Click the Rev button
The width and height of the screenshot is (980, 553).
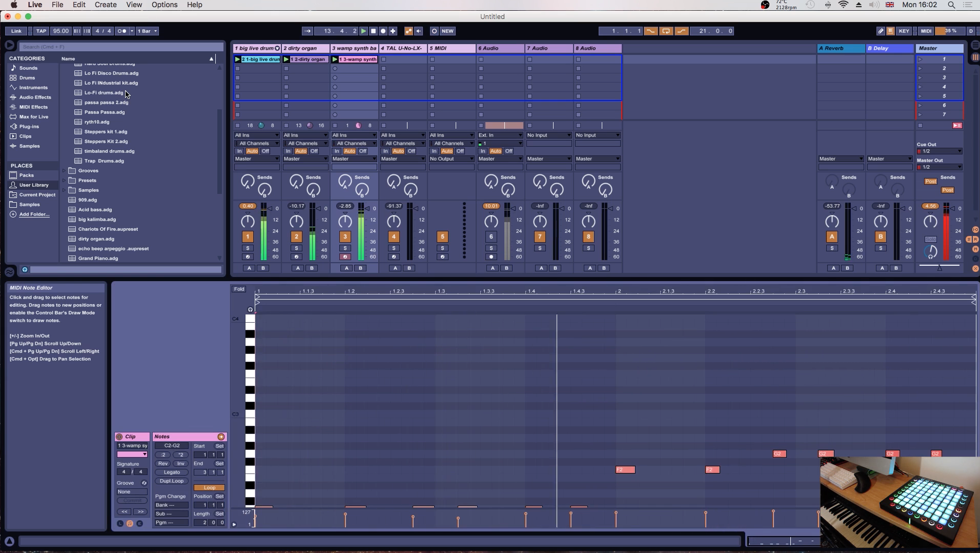point(163,463)
